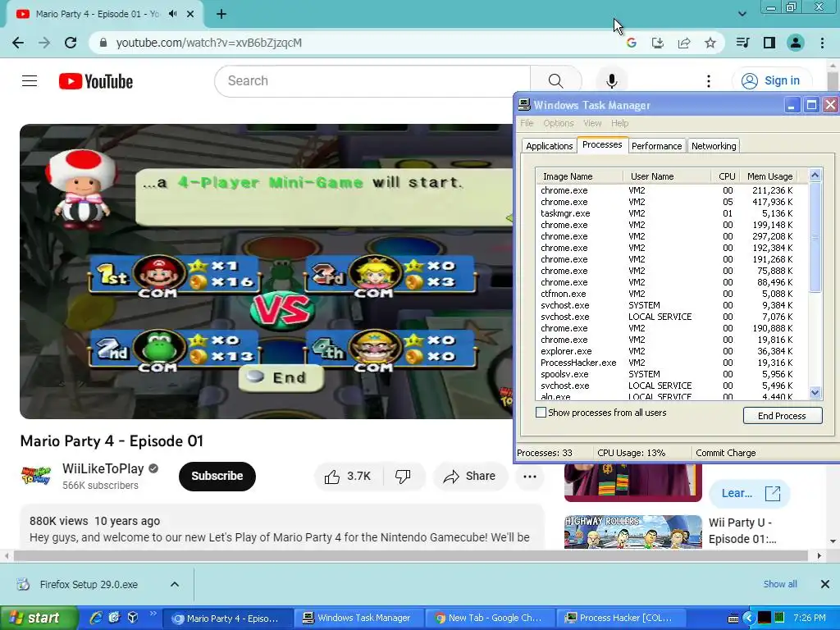Open more actions ellipsis under video
The height and width of the screenshot is (630, 840).
(530, 477)
